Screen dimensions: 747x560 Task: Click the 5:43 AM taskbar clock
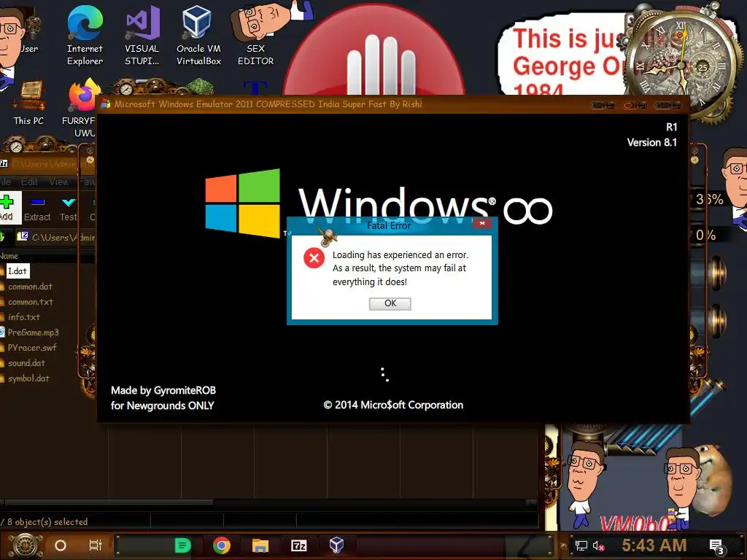654,545
